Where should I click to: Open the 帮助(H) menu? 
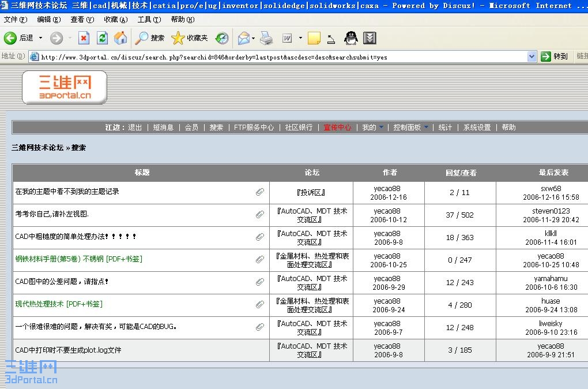183,19
